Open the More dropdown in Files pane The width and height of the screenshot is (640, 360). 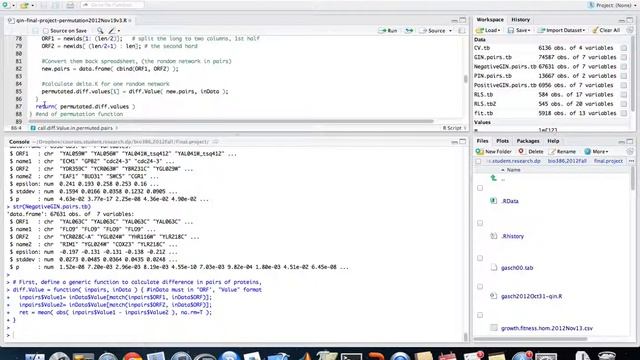[596, 151]
